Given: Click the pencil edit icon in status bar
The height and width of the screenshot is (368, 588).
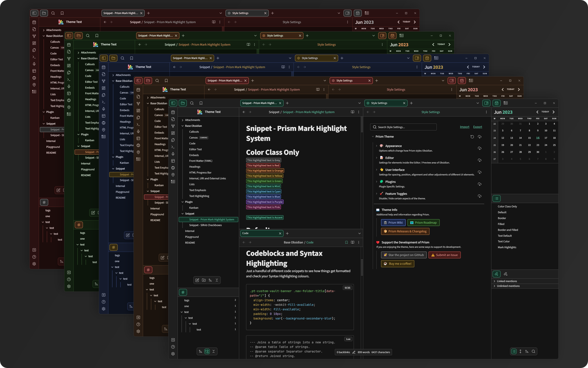Looking at the screenshot, I should 354,352.
